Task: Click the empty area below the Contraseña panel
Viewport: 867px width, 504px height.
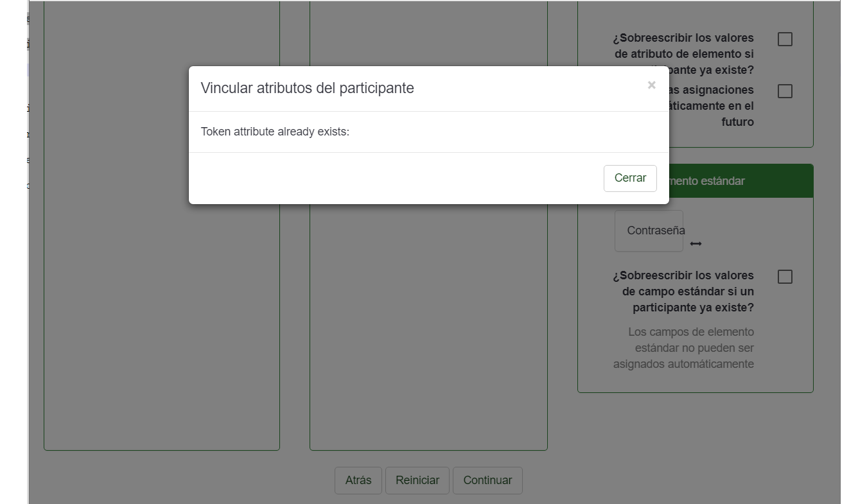Action: pos(695,430)
